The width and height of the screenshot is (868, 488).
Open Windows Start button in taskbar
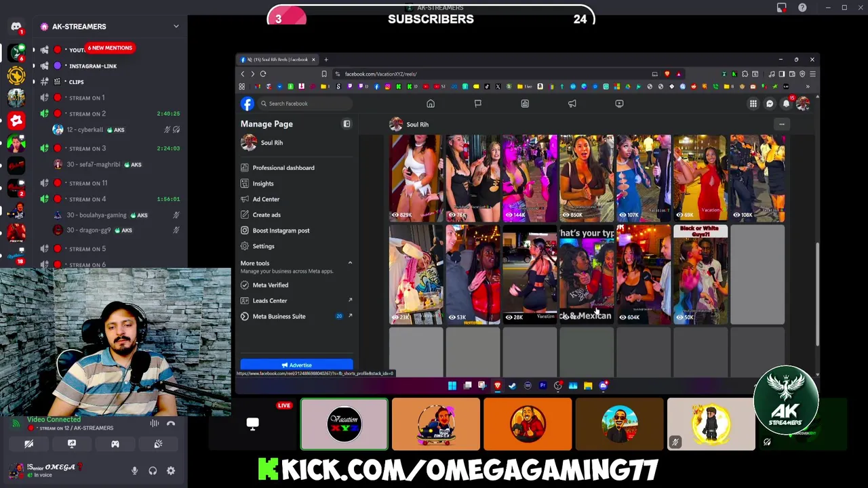[452, 386]
